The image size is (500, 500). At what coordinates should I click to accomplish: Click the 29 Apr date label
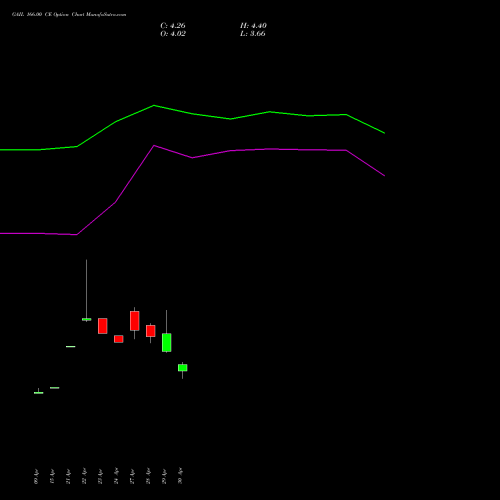click(164, 476)
